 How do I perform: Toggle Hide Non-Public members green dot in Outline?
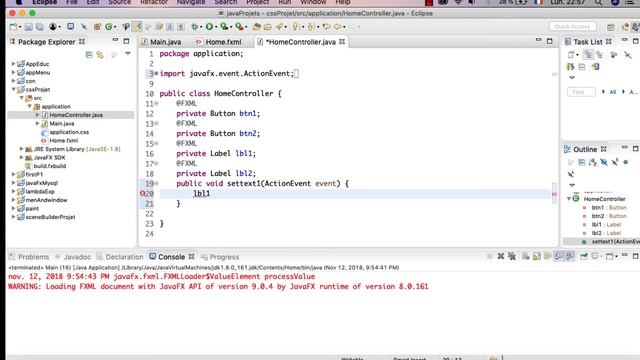(626, 162)
